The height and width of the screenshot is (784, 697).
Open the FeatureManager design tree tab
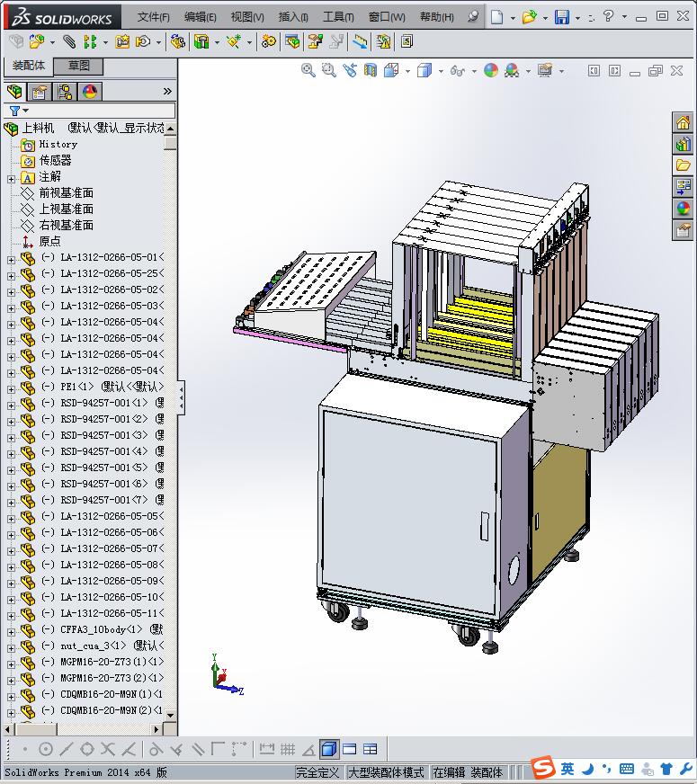coord(15,92)
